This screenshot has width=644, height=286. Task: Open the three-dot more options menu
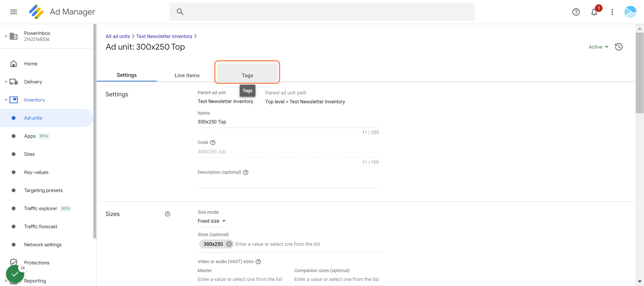pos(612,12)
